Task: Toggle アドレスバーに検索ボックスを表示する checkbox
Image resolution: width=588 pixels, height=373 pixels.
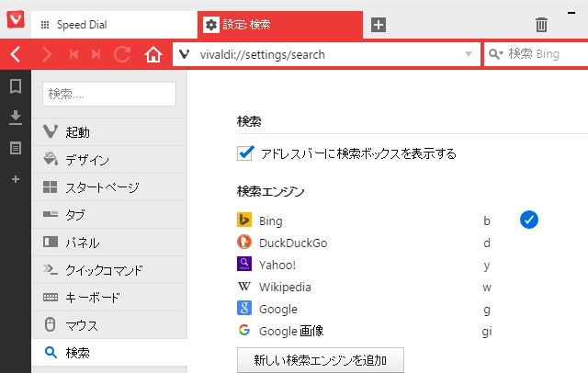Action: [x=245, y=153]
